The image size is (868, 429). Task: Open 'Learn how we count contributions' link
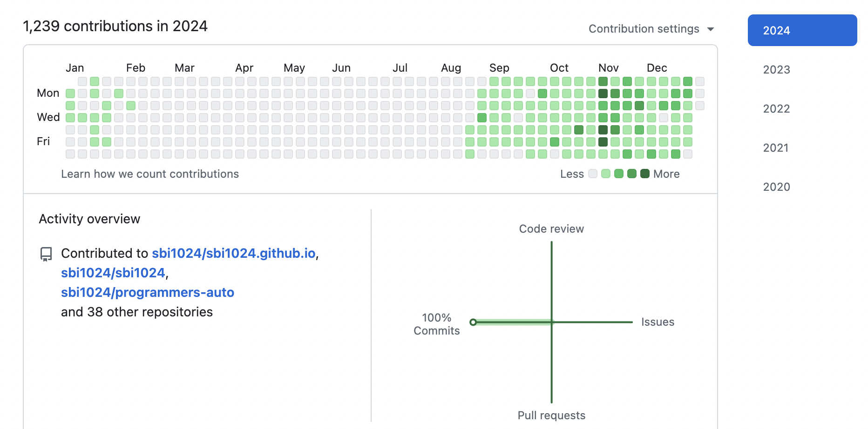coord(150,174)
